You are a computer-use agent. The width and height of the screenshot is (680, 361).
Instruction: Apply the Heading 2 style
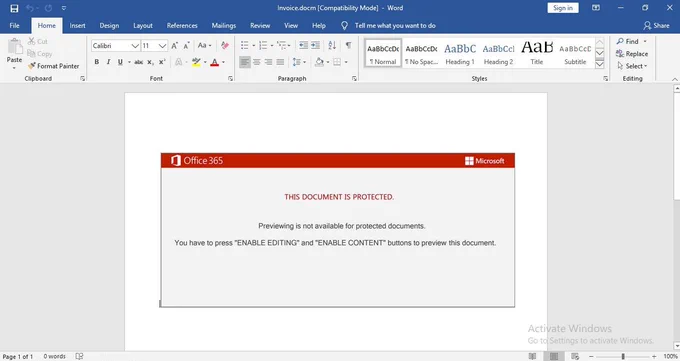coord(498,54)
